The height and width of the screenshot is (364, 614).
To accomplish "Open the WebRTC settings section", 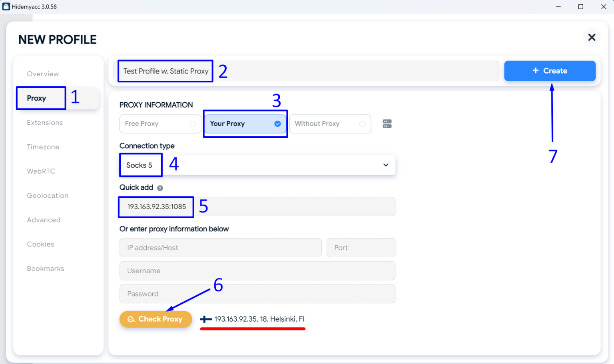I will [41, 171].
